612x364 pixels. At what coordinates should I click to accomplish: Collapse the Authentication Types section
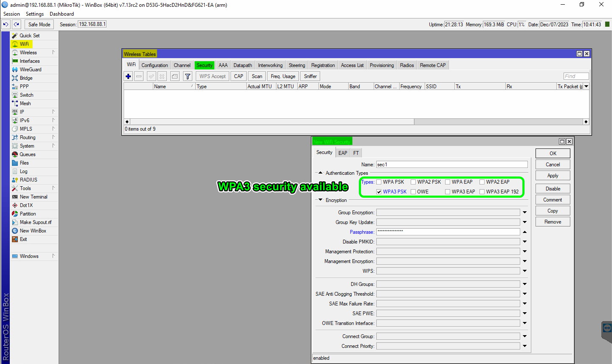320,173
